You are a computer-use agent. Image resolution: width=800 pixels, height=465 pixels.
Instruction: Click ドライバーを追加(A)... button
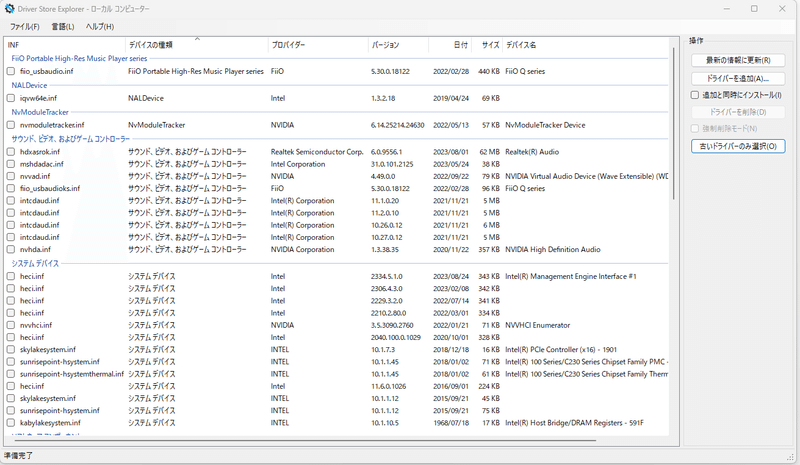[x=738, y=79]
